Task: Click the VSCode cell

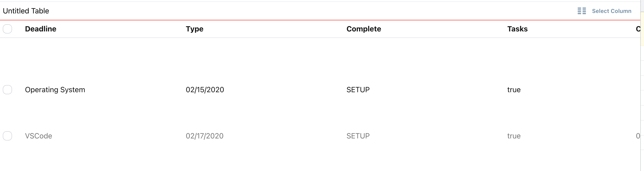Action: coord(39,136)
